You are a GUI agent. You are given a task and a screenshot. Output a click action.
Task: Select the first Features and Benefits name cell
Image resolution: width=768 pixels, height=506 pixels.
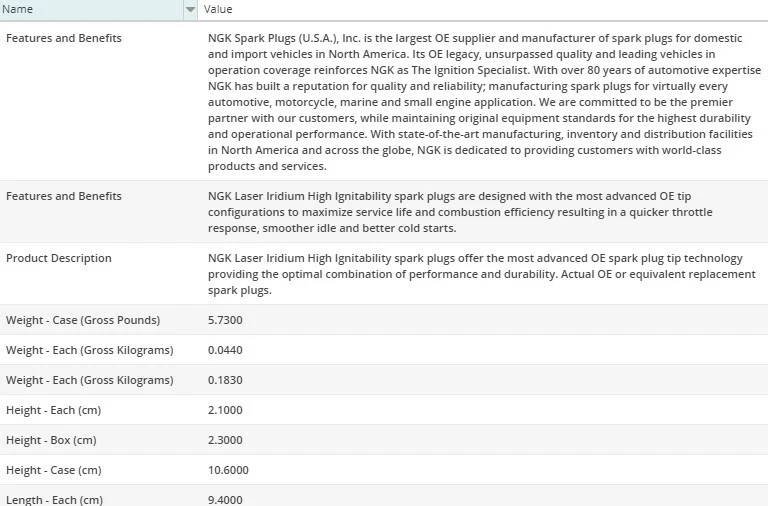point(64,38)
